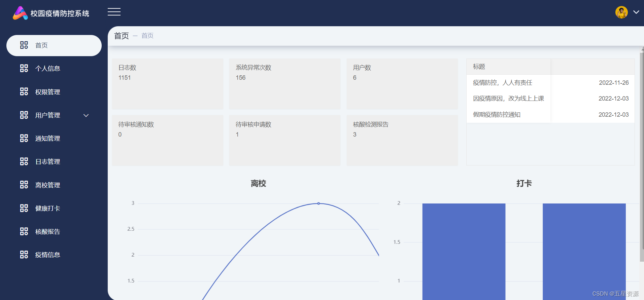Image resolution: width=644 pixels, height=300 pixels.
Task: Open the 通知管理 menu item
Action: coord(54,138)
